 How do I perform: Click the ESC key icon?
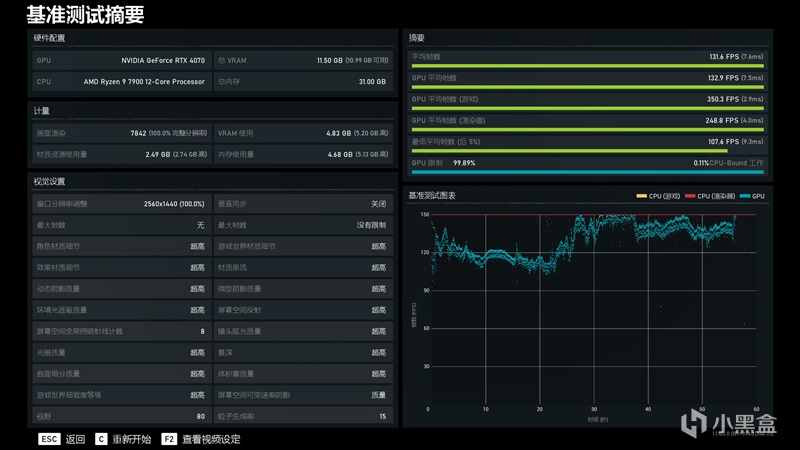[x=49, y=439]
